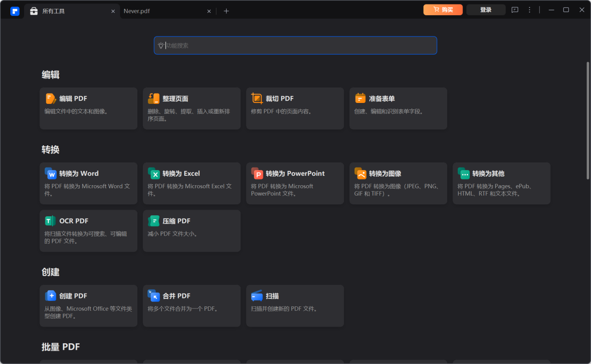This screenshot has width=591, height=364.
Task: Select the 转换为图像 icon
Action: 361,173
